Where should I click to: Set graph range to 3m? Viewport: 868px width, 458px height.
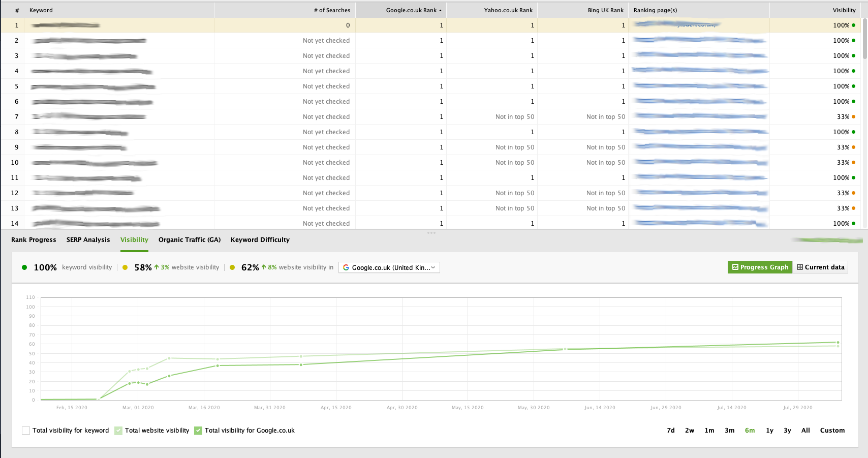click(730, 431)
